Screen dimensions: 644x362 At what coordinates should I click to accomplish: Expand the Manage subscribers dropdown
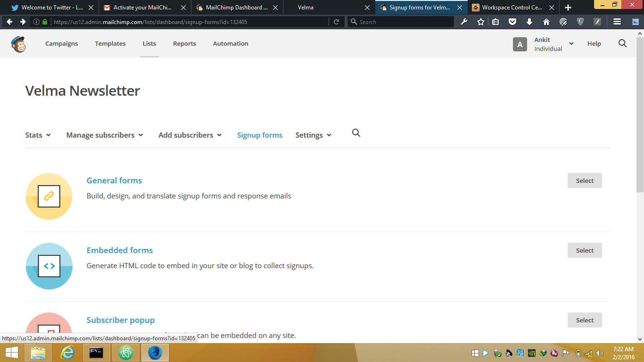(x=105, y=135)
